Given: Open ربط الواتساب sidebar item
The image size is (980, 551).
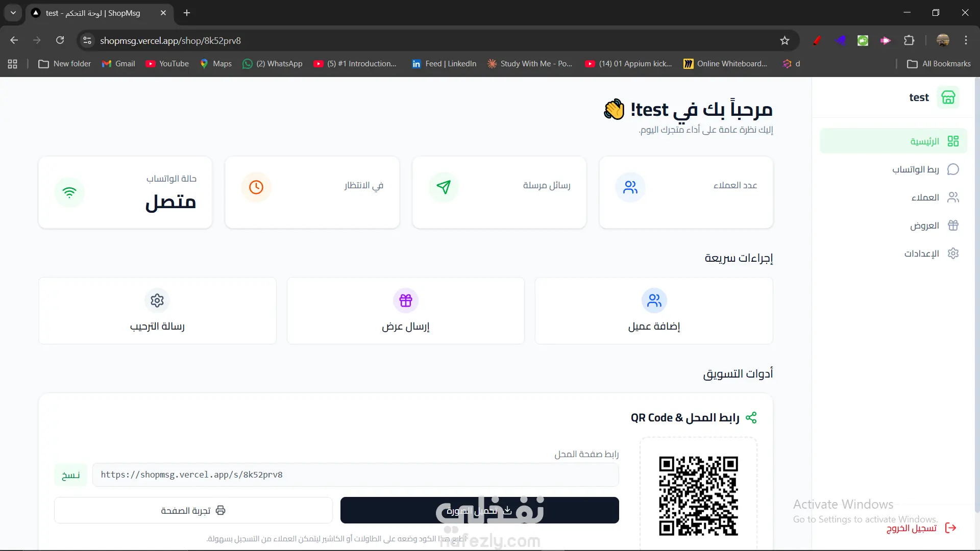Looking at the screenshot, I should point(916,169).
